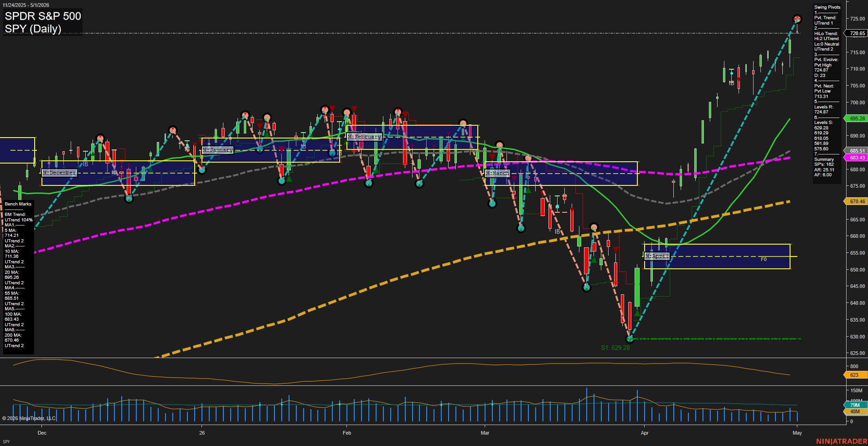
Task: Click the 575.60 support level value
Action: [821, 149]
